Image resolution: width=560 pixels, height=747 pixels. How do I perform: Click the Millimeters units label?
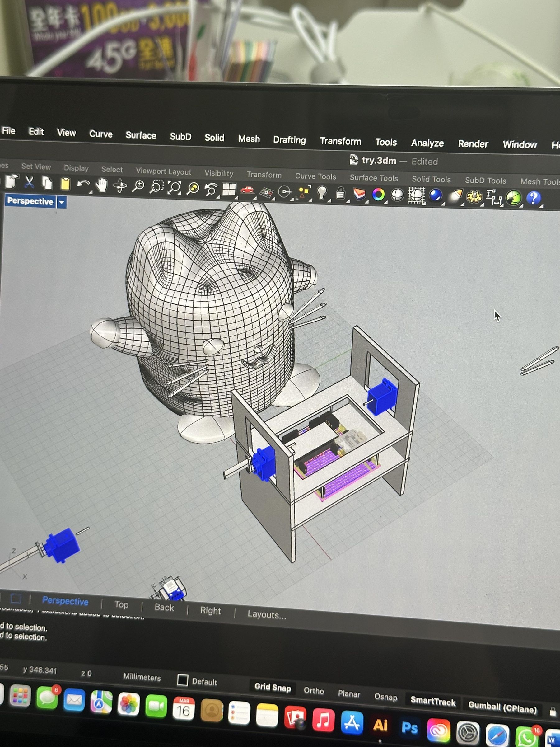click(142, 677)
